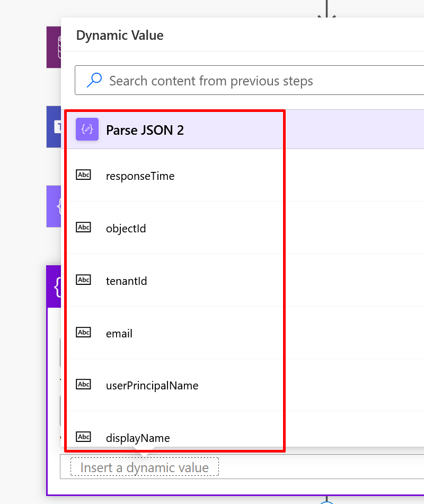Click the Abc icon beside userPrincipalName
The image size is (424, 504).
(x=84, y=384)
